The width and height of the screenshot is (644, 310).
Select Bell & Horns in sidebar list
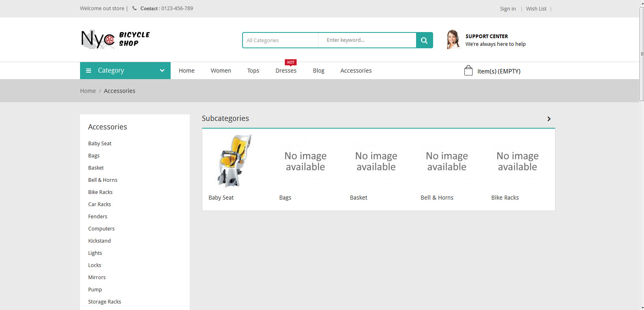tap(103, 180)
